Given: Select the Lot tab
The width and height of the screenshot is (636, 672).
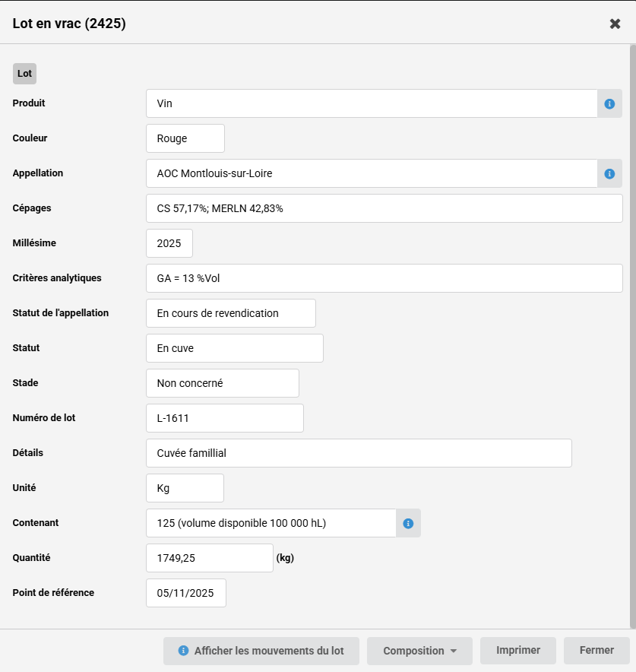Looking at the screenshot, I should click(x=24, y=74).
